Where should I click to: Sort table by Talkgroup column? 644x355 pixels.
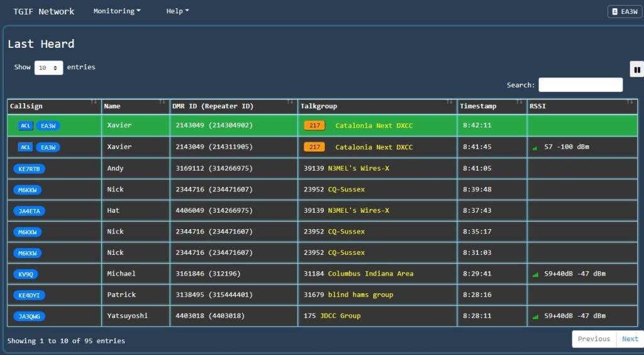click(x=377, y=106)
